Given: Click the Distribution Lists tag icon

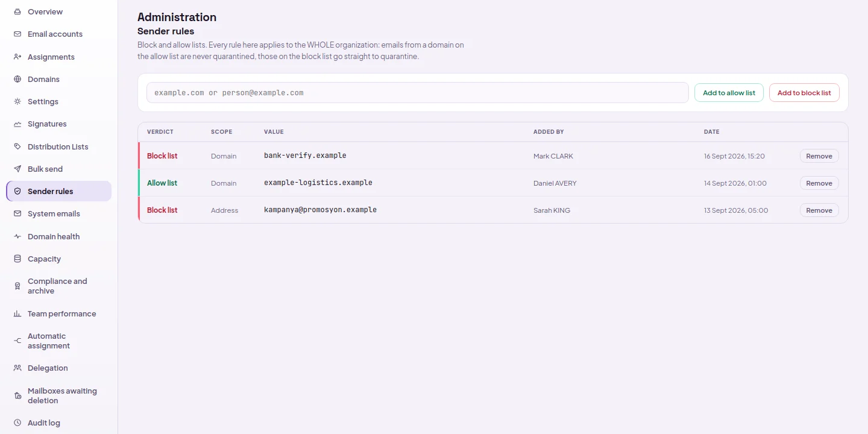Looking at the screenshot, I should coord(17,146).
